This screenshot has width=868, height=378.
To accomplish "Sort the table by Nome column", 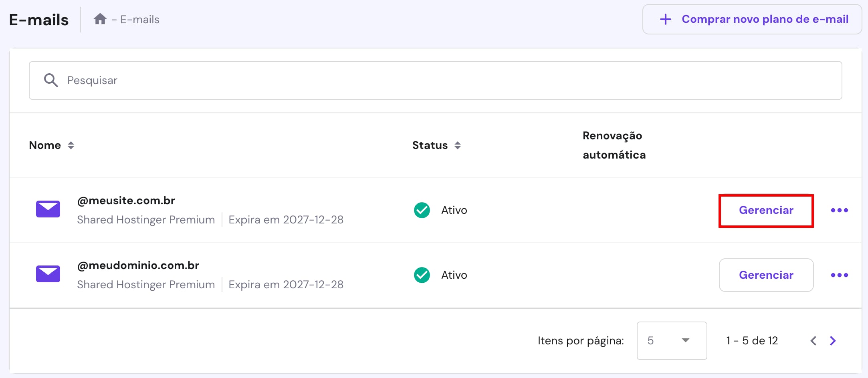I will click(x=71, y=145).
